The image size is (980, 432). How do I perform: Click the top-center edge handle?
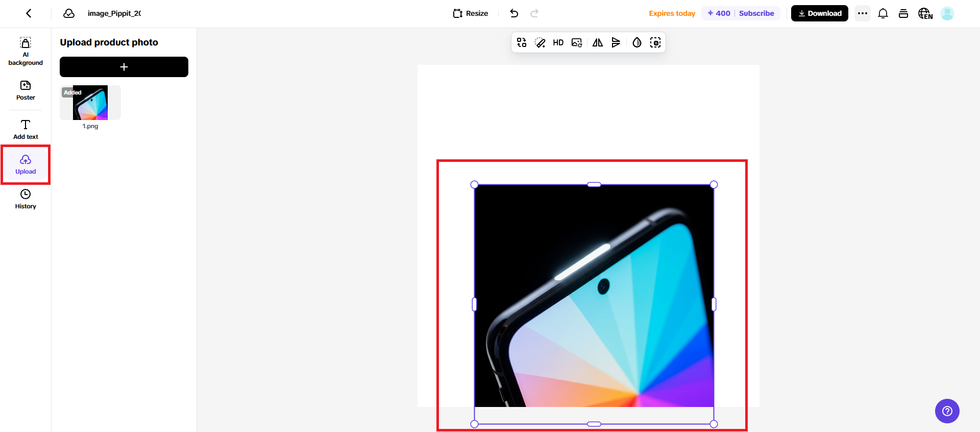click(594, 184)
